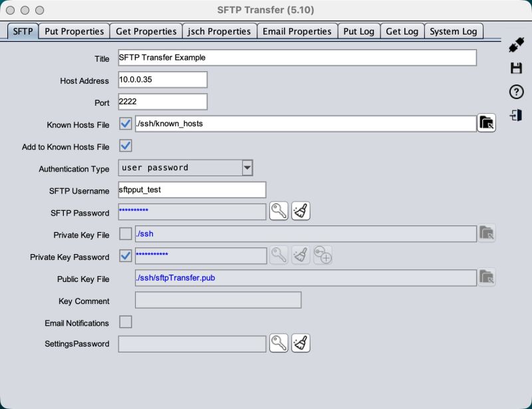
Task: Click the key icon beside SFTP Password
Action: [x=279, y=211]
